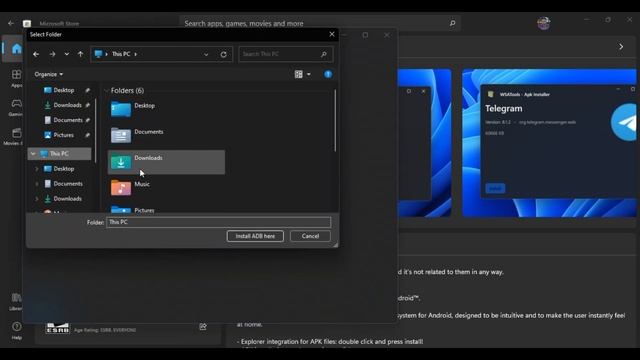This screenshot has width=640, height=360.
Task: Go back in Select Folder dialog
Action: 36,54
